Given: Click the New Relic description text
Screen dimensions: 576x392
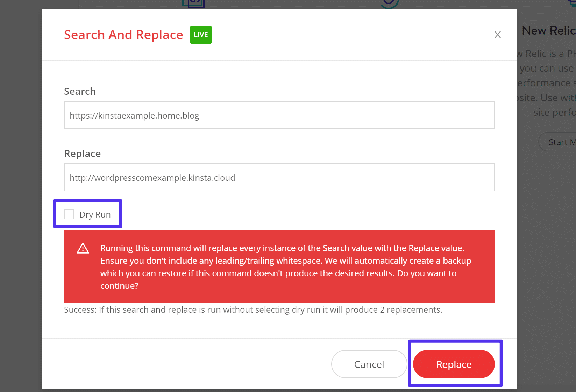Looking at the screenshot, I should pos(547,83).
